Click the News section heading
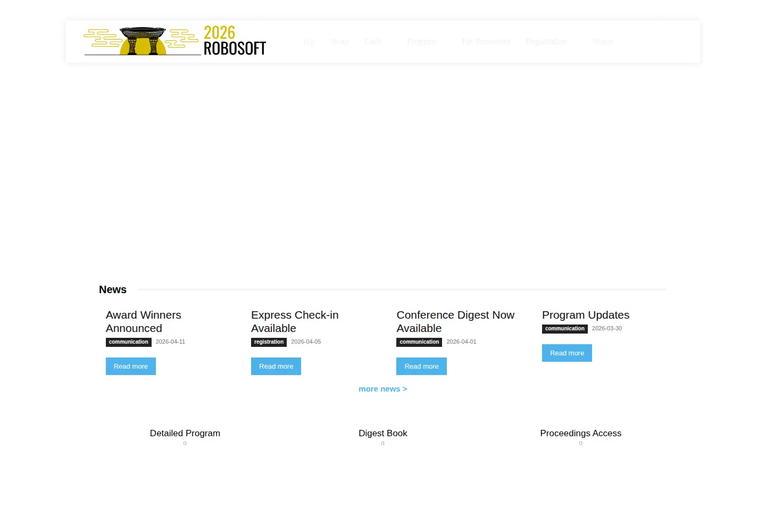This screenshot has width=766, height=532. coord(113,289)
